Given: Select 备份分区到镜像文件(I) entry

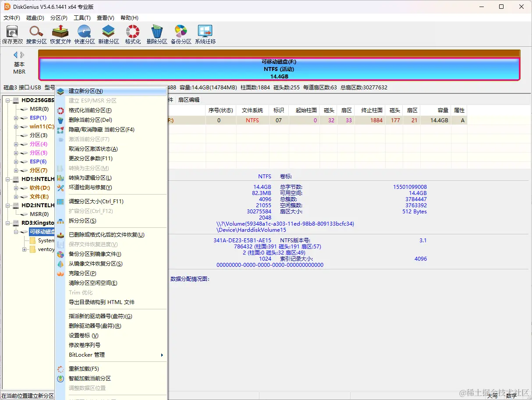Looking at the screenshot, I should (x=111, y=254).
